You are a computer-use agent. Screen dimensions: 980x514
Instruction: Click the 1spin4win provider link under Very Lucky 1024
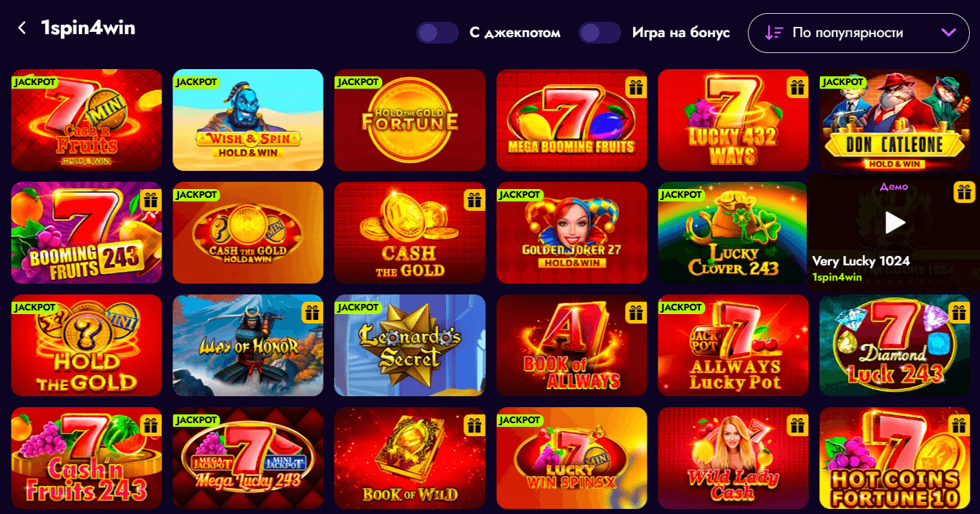point(837,277)
